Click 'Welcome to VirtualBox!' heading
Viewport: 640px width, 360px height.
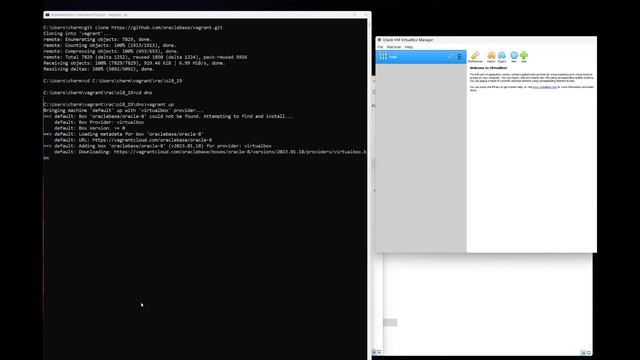(489, 68)
